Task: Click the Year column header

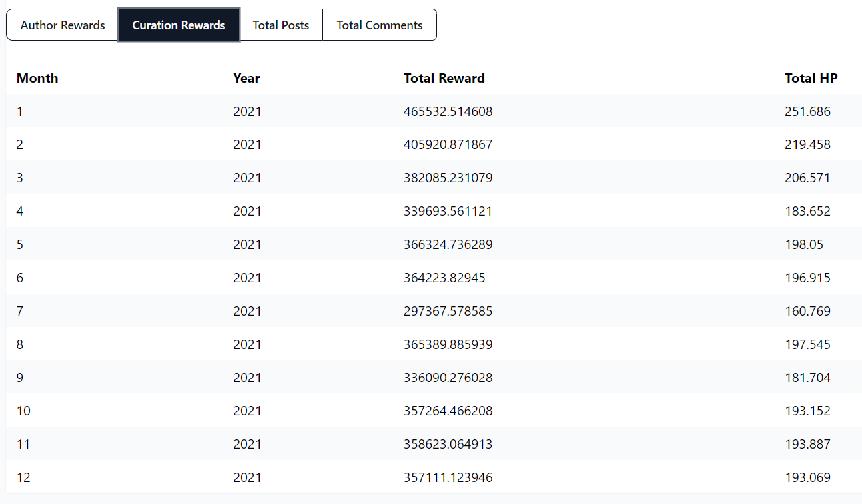Action: point(246,78)
